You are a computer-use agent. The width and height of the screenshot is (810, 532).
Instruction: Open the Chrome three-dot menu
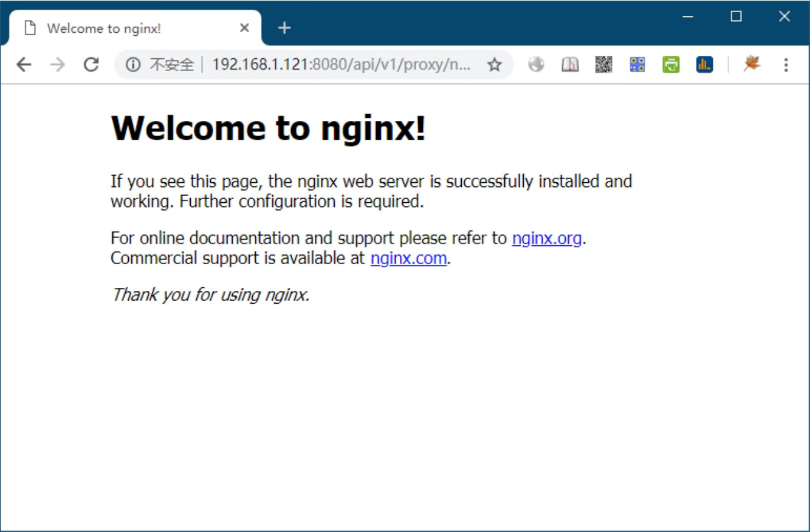coord(786,64)
